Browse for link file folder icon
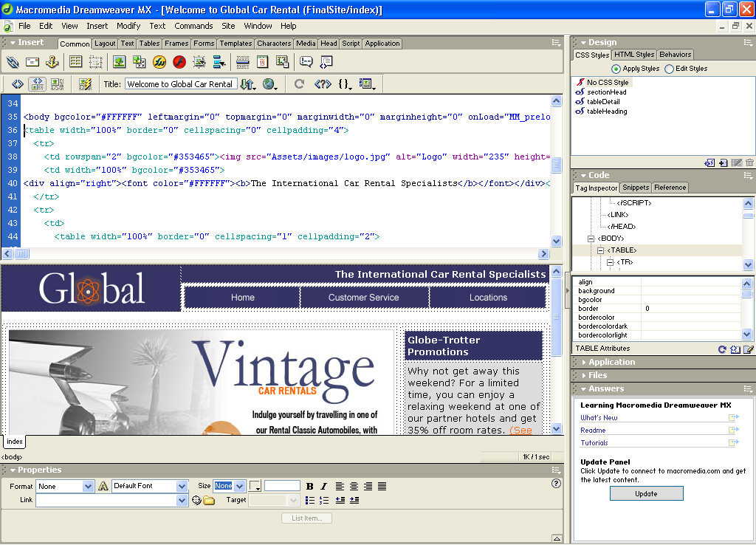The width and height of the screenshot is (756, 545). click(209, 500)
